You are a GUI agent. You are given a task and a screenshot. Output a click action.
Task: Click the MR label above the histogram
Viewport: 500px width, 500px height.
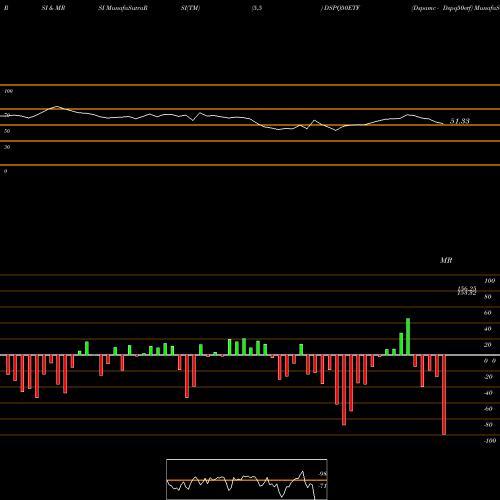[446, 260]
